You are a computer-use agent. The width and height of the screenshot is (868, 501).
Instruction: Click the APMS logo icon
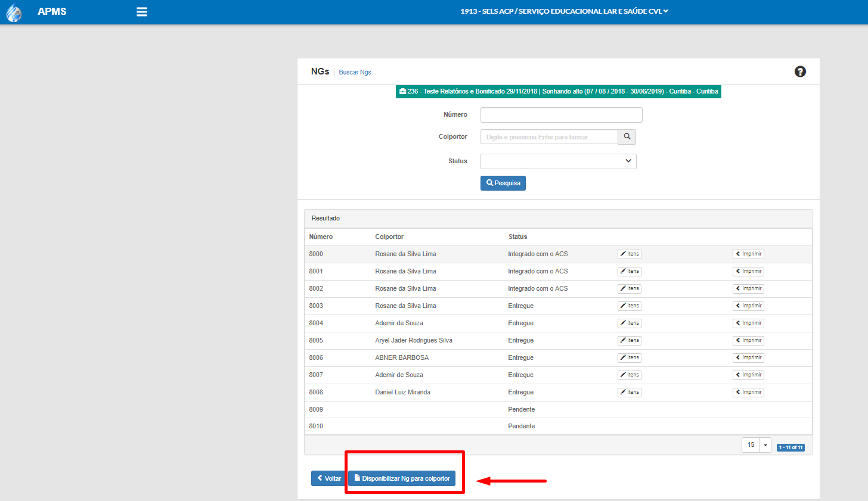tap(14, 13)
